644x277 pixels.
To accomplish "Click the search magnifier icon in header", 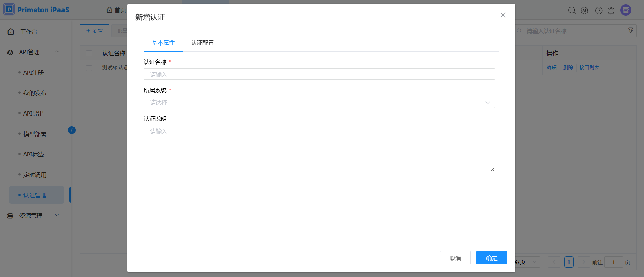I will [572, 11].
